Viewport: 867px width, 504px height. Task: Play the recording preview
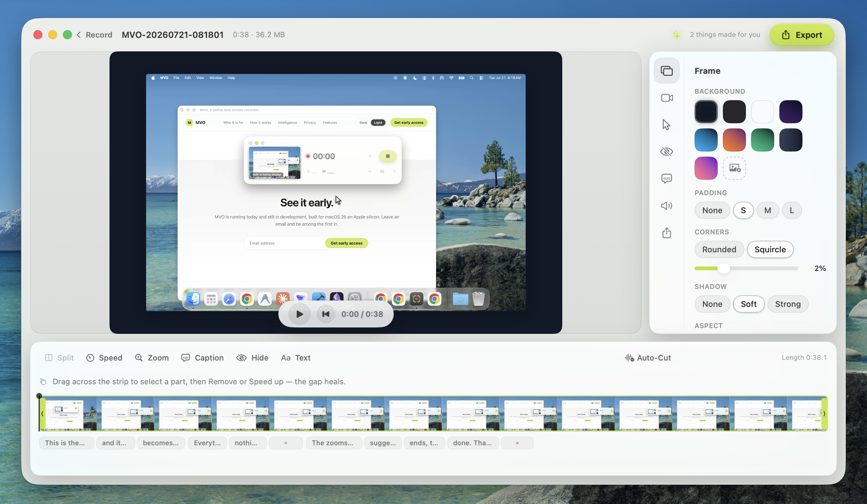[299, 314]
